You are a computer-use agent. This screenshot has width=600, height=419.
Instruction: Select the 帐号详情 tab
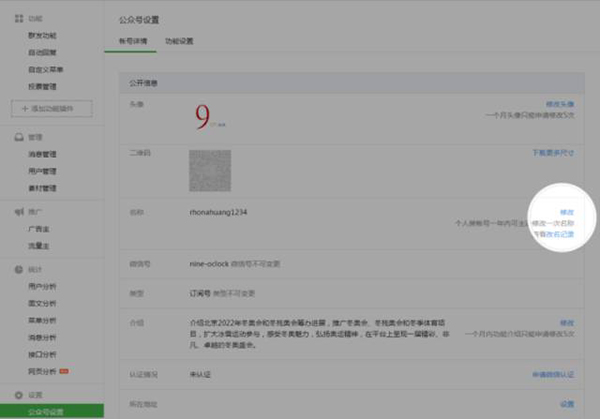(x=132, y=41)
